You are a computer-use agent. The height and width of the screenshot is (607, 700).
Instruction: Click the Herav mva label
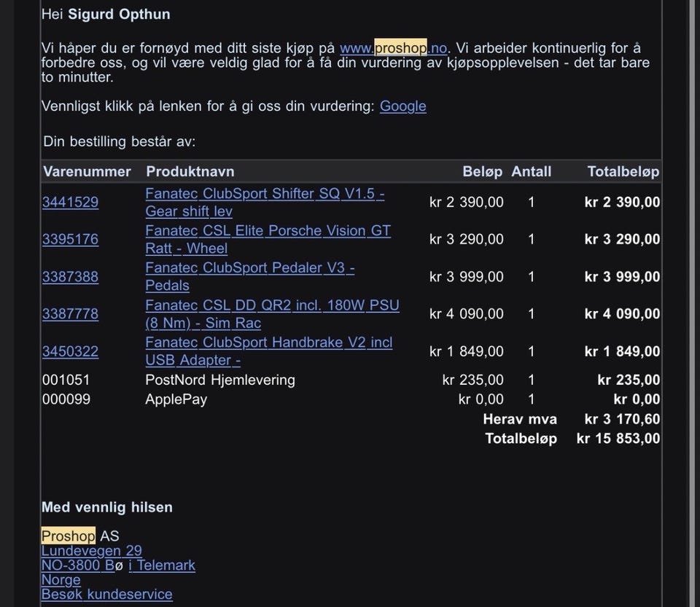tap(520, 419)
